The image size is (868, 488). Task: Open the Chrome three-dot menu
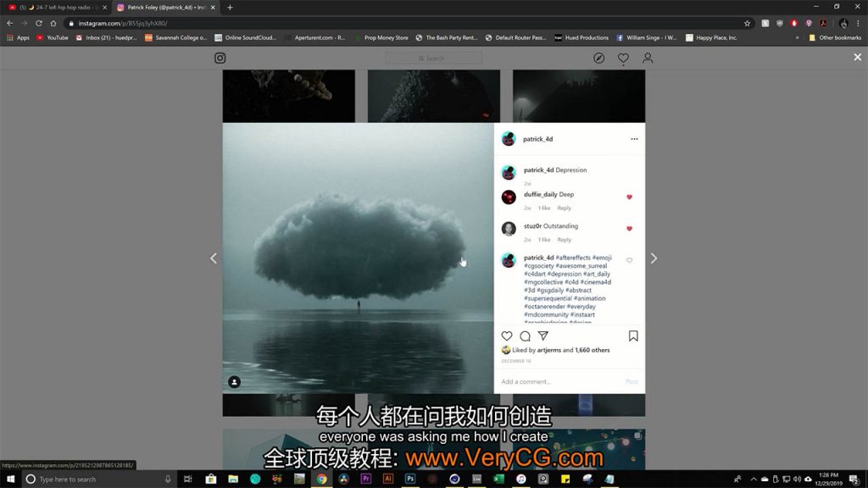point(858,23)
